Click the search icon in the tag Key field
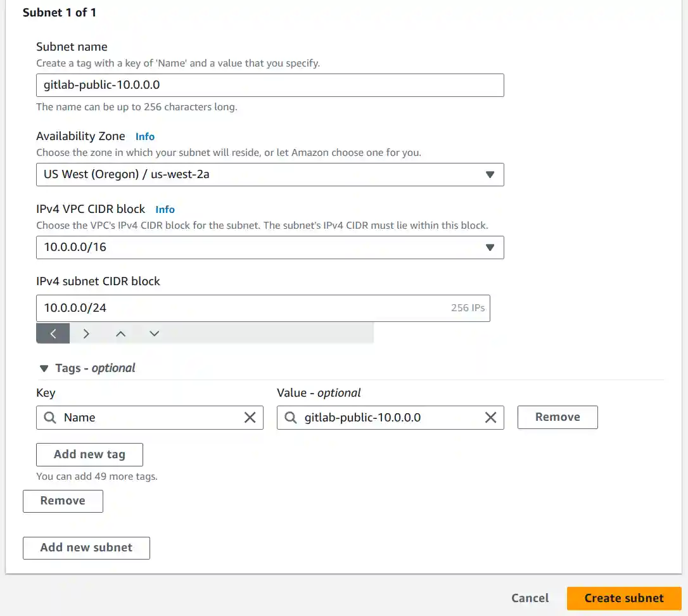The height and width of the screenshot is (616, 688). coord(51,417)
